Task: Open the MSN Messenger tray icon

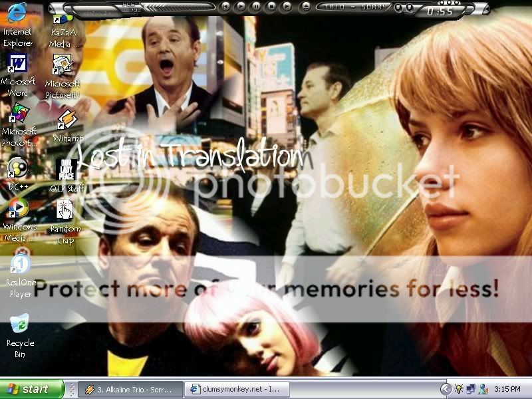Action: pyautogui.click(x=483, y=389)
